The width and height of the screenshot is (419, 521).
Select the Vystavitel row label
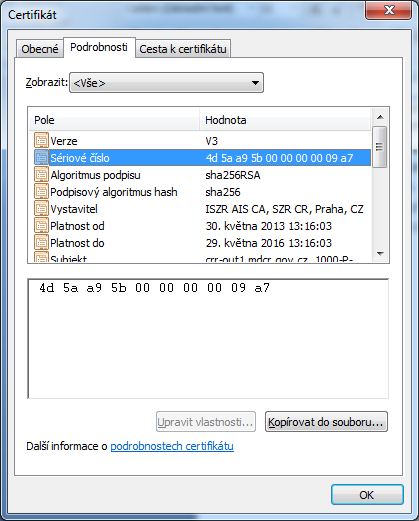(74, 209)
